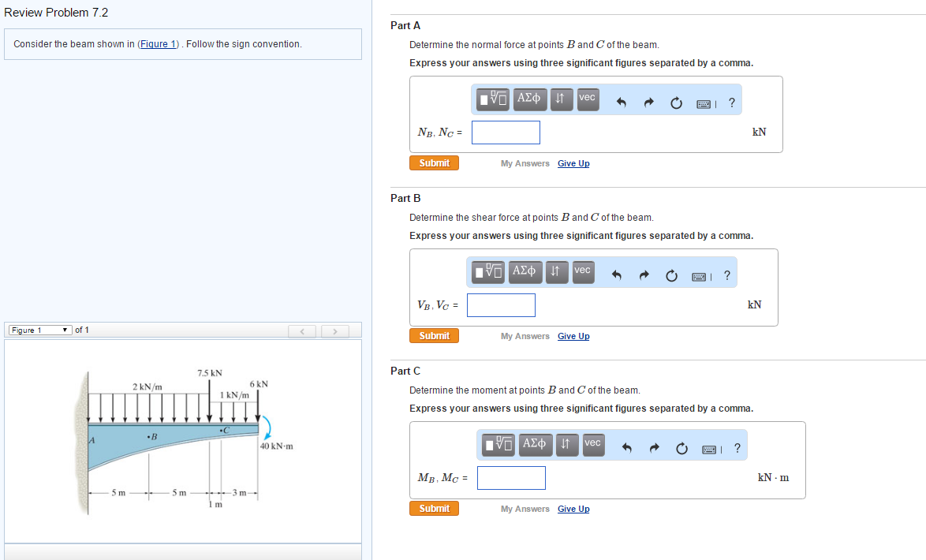Viewport: 926px width, 560px height.
Task: Focus the NB, NC answer input field
Action: click(x=506, y=133)
